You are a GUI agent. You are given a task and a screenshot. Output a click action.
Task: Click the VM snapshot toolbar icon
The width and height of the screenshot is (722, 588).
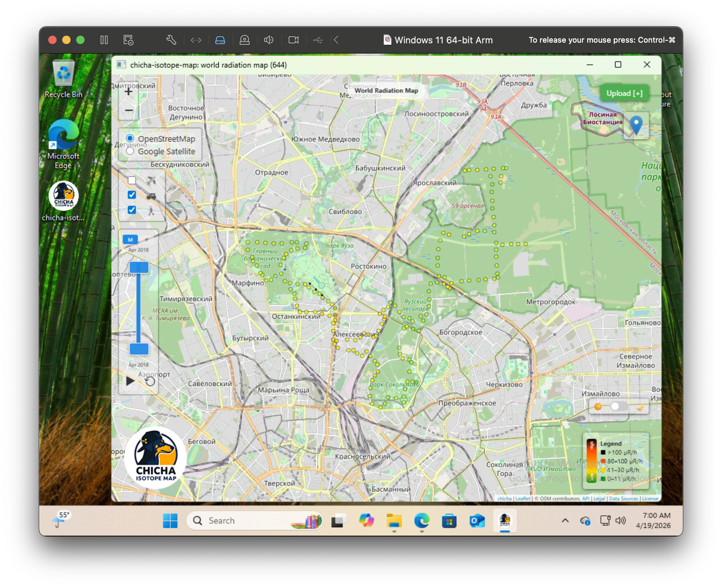[x=128, y=40]
